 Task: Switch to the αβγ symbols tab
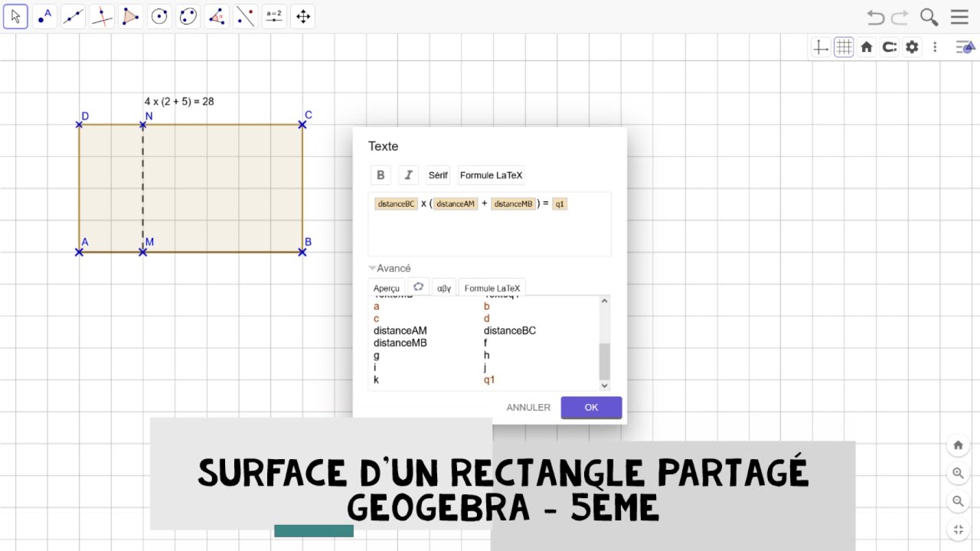coord(444,289)
